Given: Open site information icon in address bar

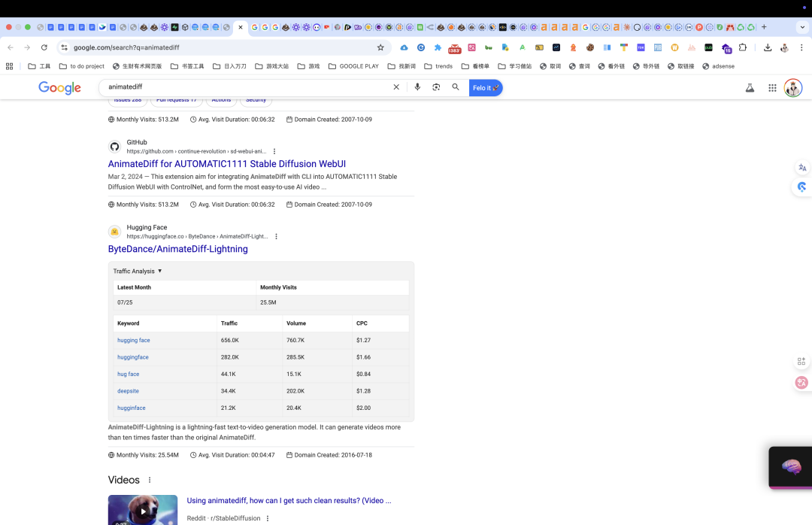Looking at the screenshot, I should coord(64,47).
